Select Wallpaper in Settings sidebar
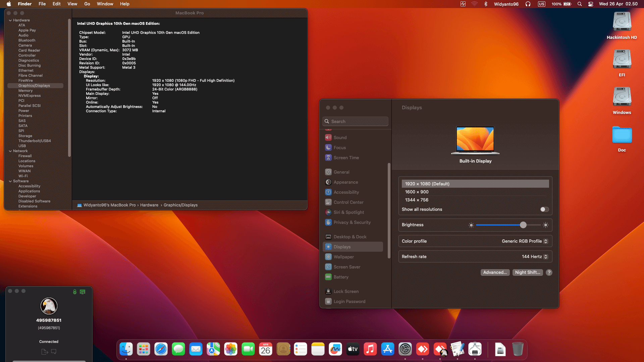Image resolution: width=644 pixels, height=362 pixels. click(353, 257)
